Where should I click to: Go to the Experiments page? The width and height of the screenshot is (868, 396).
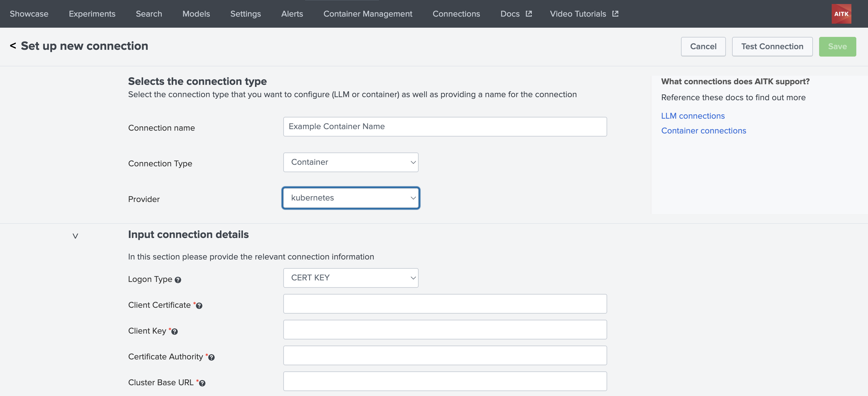coord(92,14)
